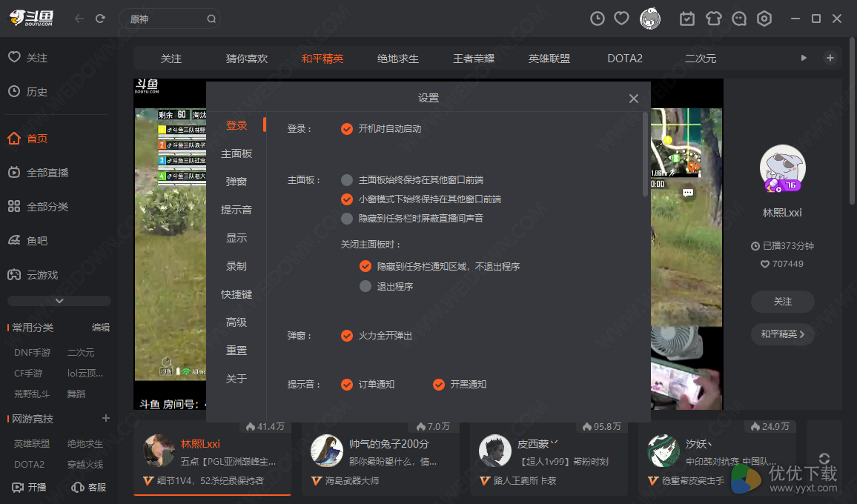Screen dimensions: 857x504
Task: Refresh the page with the reload icon
Action: click(100, 19)
